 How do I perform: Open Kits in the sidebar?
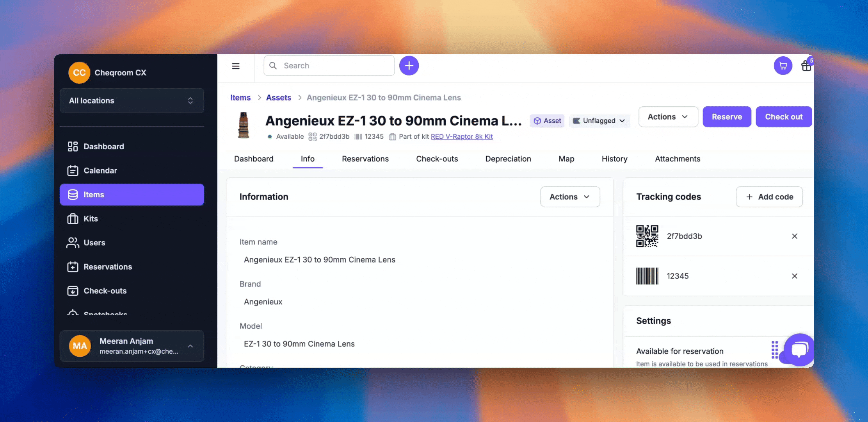132,219
